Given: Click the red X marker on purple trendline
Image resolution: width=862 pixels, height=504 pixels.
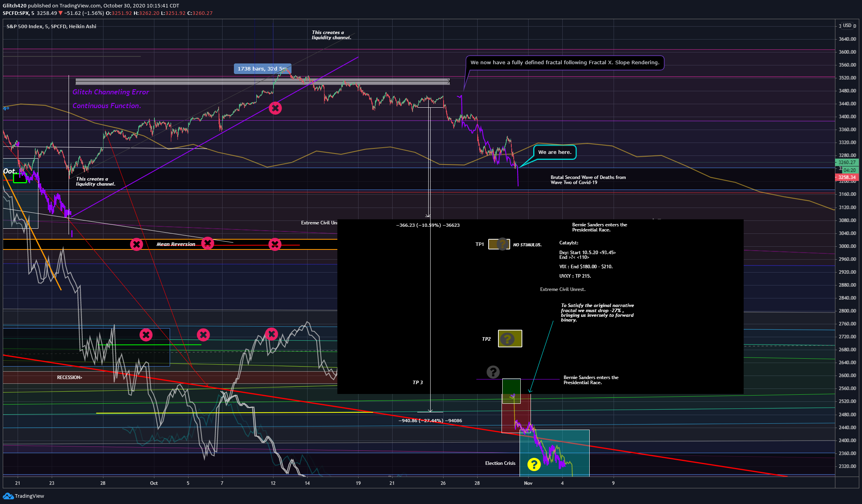Looking at the screenshot, I should [275, 108].
